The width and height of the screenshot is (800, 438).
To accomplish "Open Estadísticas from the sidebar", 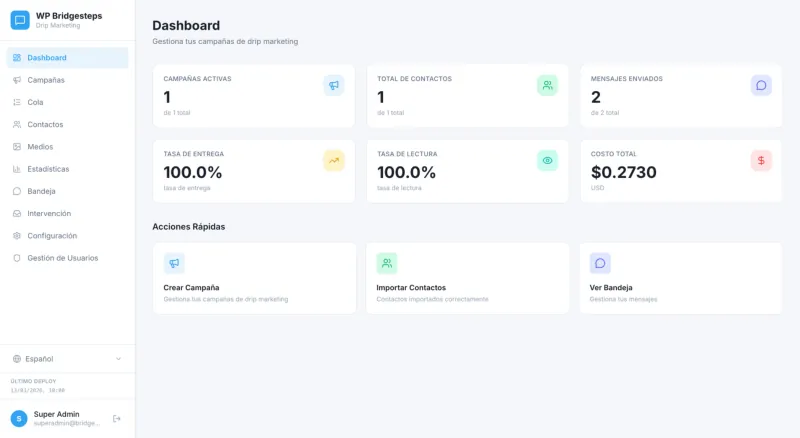I will click(x=67, y=169).
